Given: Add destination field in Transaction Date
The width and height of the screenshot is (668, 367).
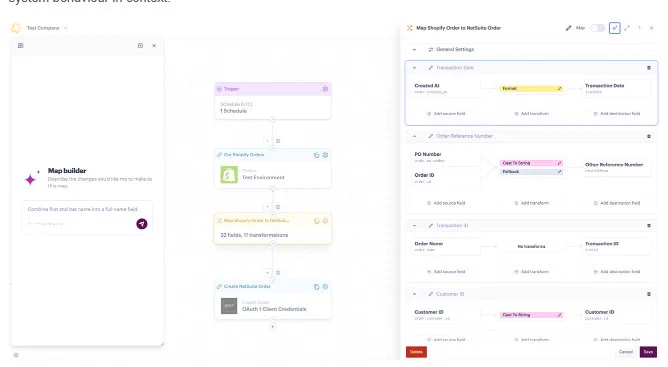Looking at the screenshot, I should [x=616, y=114].
